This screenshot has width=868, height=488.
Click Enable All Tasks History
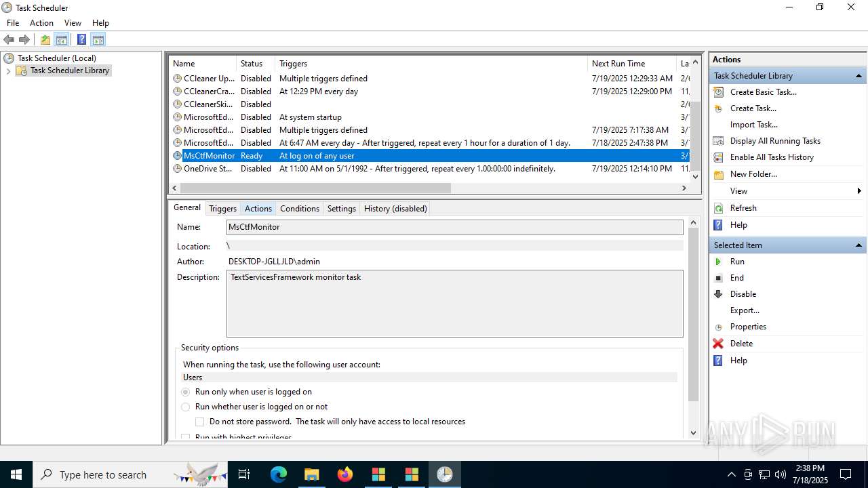772,157
